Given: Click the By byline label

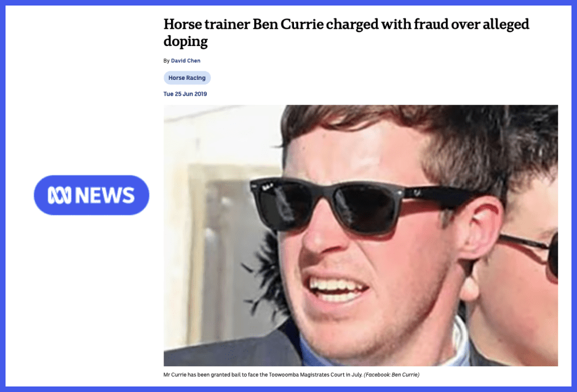Looking at the screenshot, I should tap(166, 61).
